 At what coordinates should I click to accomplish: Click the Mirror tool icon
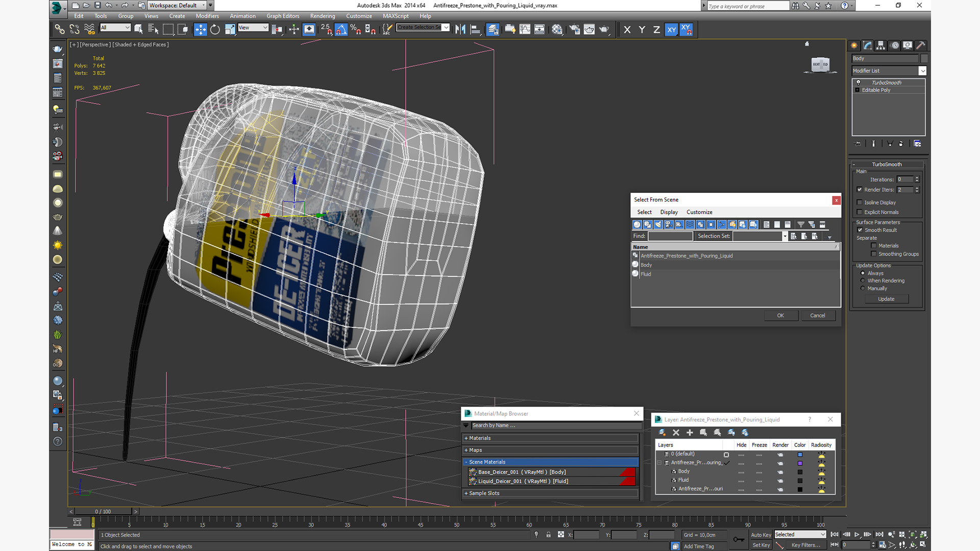460,30
